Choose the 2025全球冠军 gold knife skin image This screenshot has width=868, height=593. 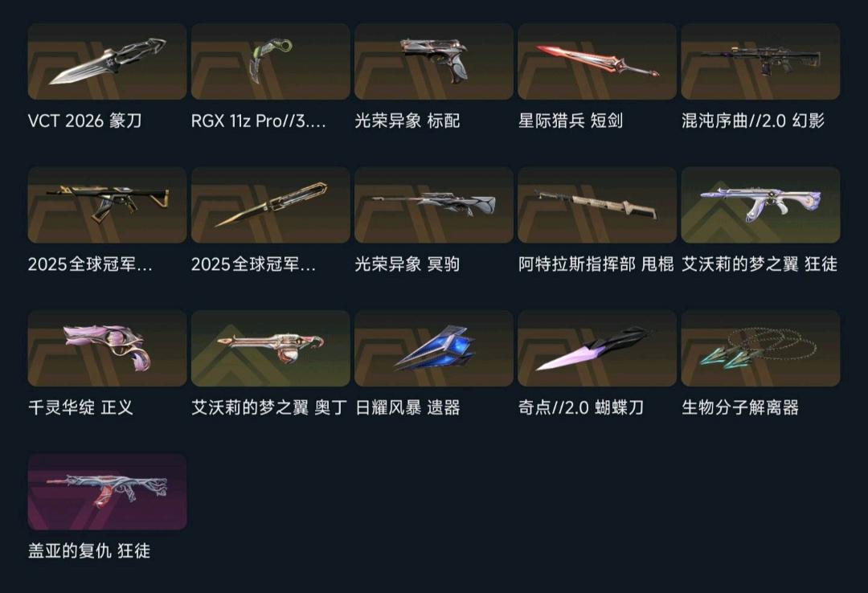click(x=270, y=205)
